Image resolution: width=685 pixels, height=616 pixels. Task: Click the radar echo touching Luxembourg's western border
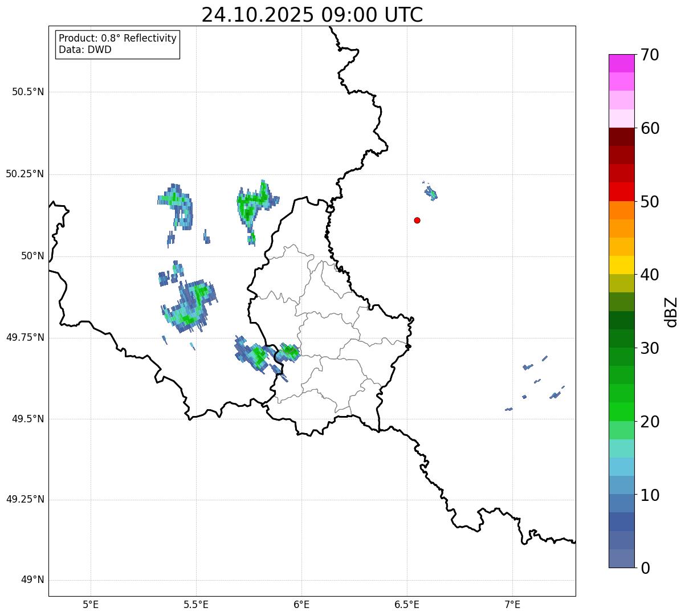tap(288, 353)
